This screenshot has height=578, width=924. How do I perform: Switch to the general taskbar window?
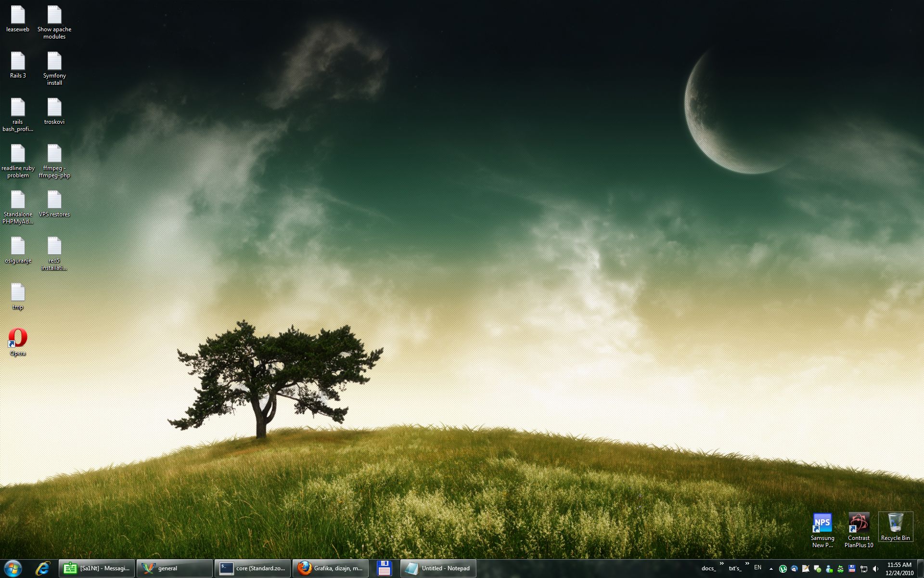point(175,568)
